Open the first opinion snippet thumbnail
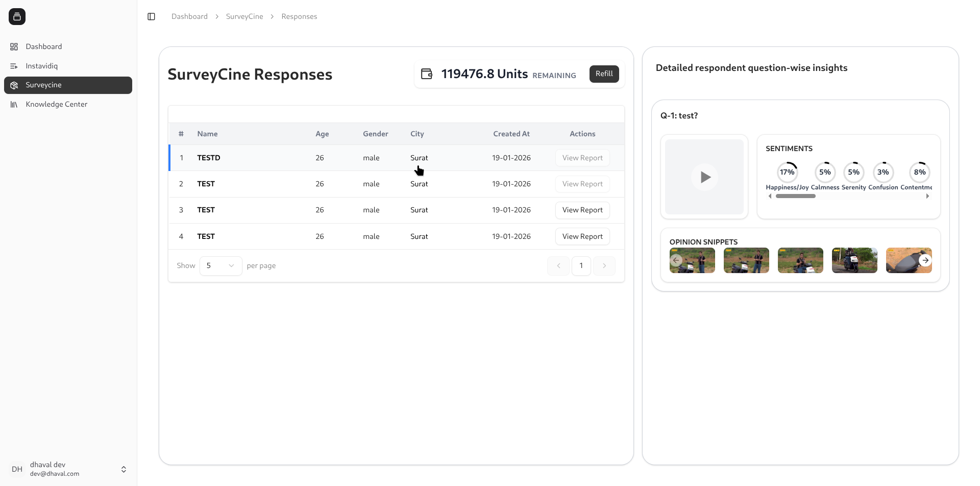Image resolution: width=980 pixels, height=486 pixels. pyautogui.click(x=692, y=260)
